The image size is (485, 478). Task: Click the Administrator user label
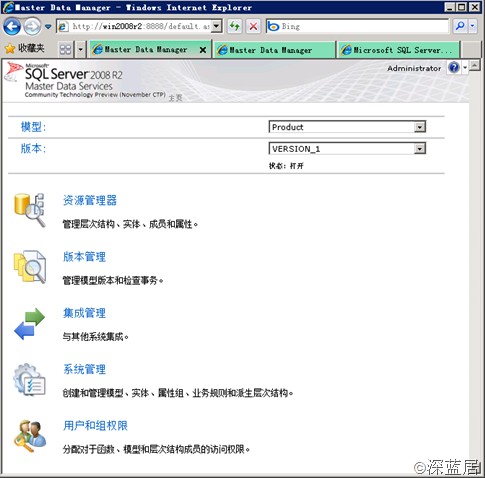[414, 68]
